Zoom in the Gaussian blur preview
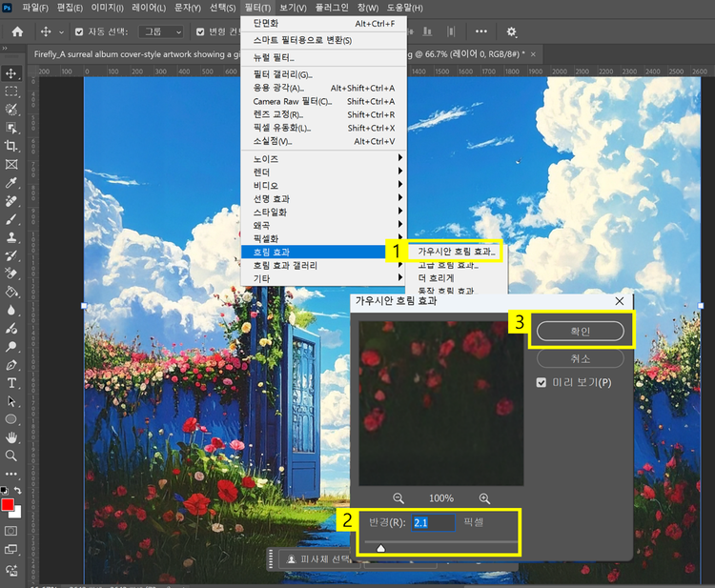The width and height of the screenshot is (715, 588). (x=484, y=498)
